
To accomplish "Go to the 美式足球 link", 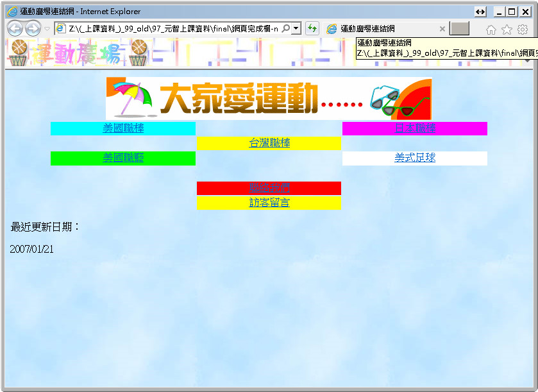I will [415, 158].
